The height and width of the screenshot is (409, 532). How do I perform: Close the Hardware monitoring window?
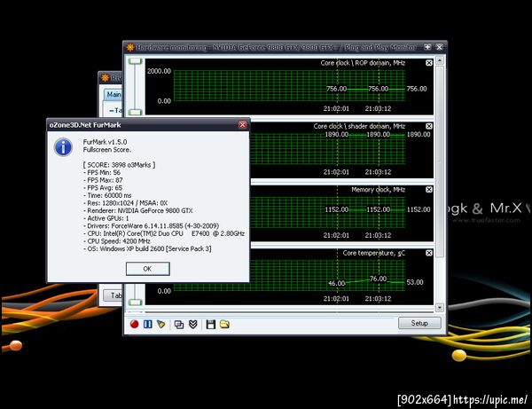[440, 47]
